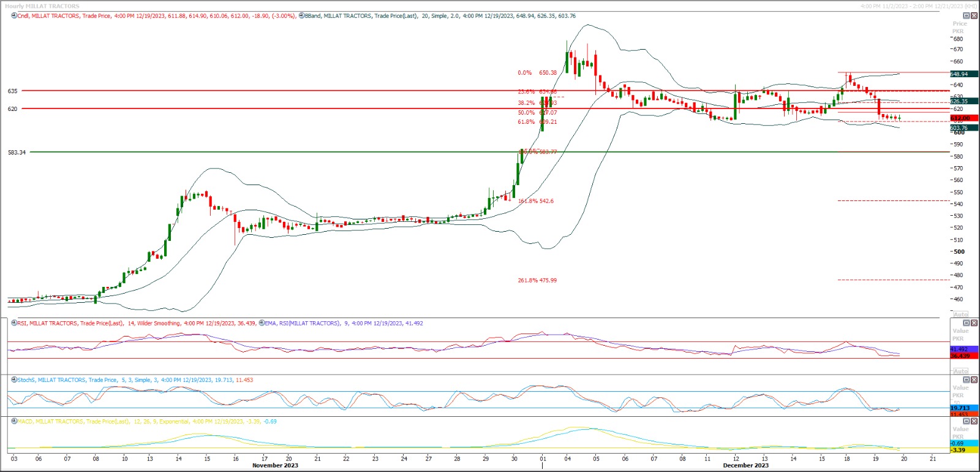The height and width of the screenshot is (472, 980).
Task: Maximize the Stochastic indicator pane
Action: click(x=967, y=380)
